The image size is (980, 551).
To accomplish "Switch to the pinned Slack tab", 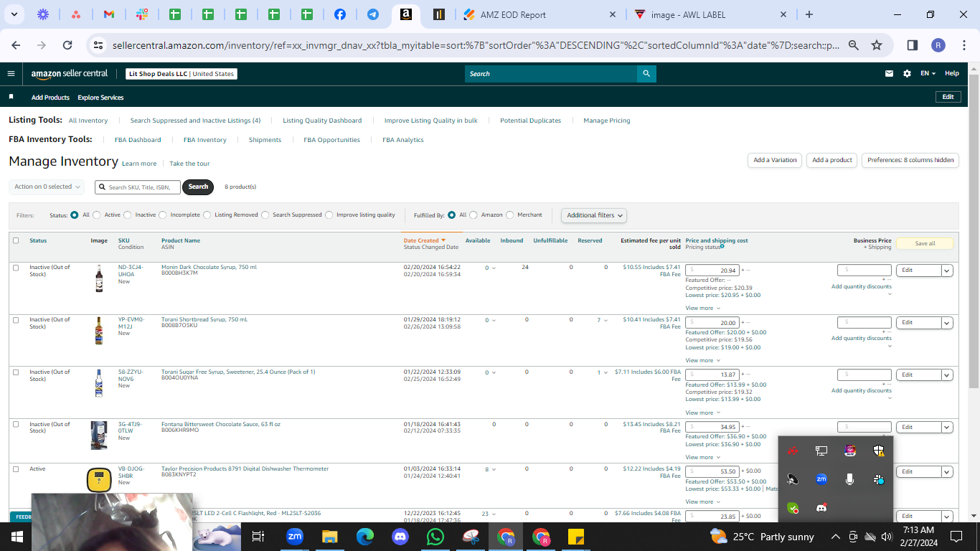I will click(x=142, y=14).
